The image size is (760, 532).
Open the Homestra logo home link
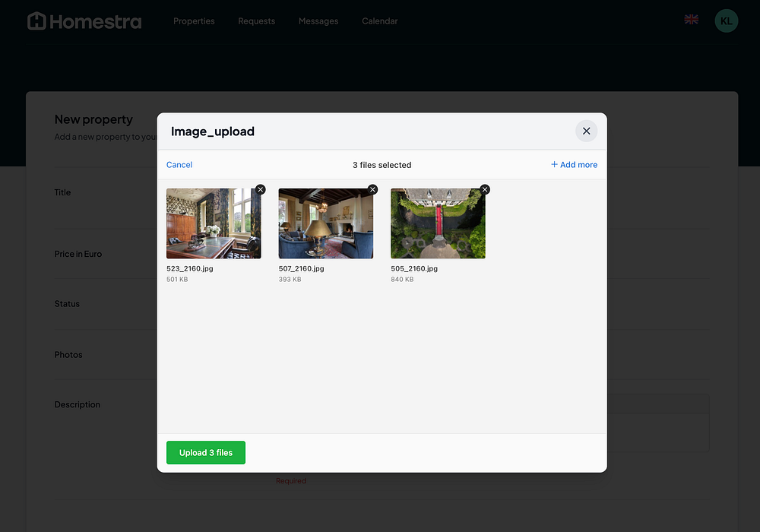tap(84, 21)
